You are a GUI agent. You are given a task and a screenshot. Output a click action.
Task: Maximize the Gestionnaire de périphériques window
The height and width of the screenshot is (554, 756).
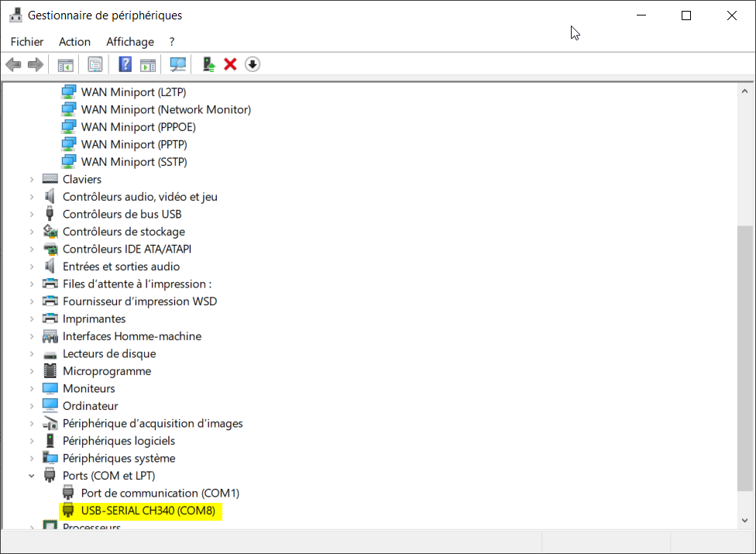point(686,15)
